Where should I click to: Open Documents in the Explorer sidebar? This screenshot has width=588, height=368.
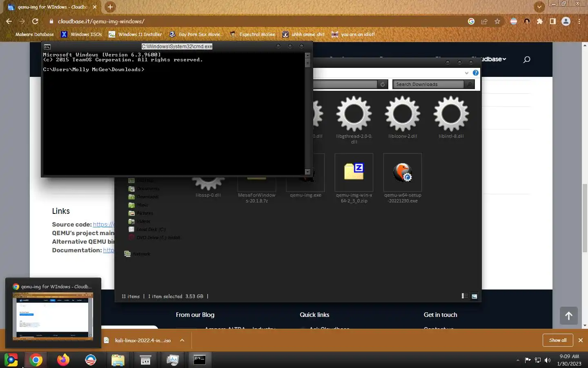(144, 188)
